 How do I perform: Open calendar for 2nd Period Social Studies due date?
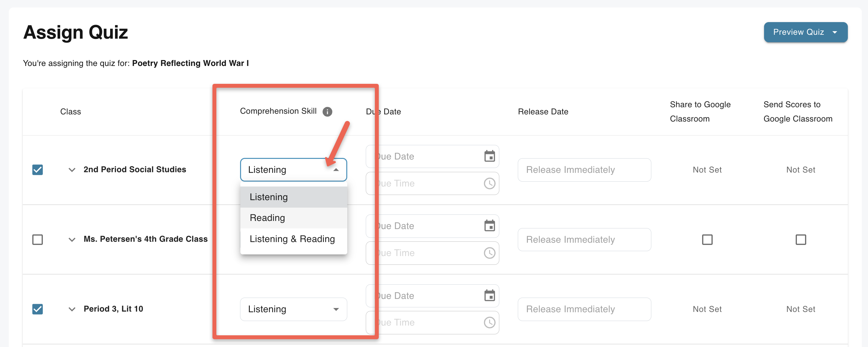click(489, 156)
